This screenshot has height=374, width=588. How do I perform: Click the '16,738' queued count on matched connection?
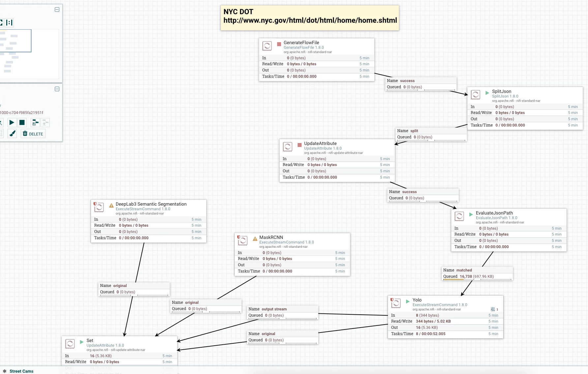pos(466,276)
